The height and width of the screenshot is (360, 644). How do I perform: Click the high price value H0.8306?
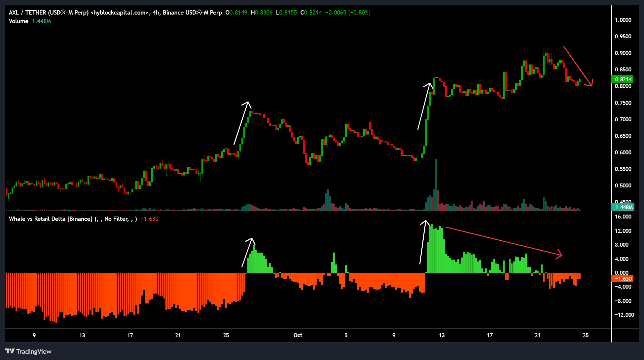tap(262, 13)
